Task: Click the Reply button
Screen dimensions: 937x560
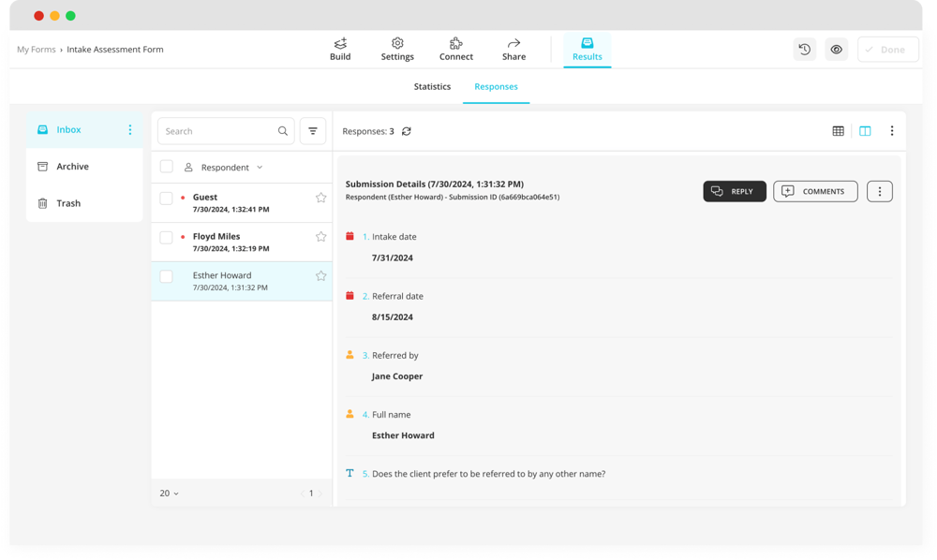Action: (735, 191)
